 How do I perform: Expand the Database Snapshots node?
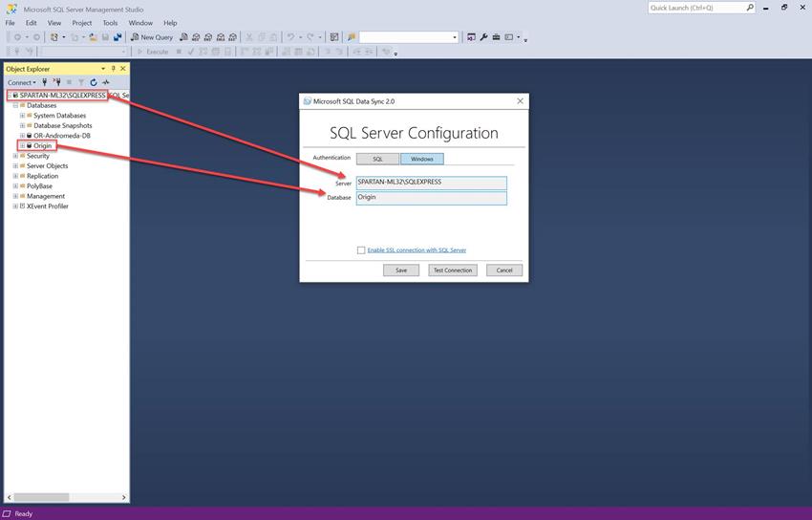[22, 125]
